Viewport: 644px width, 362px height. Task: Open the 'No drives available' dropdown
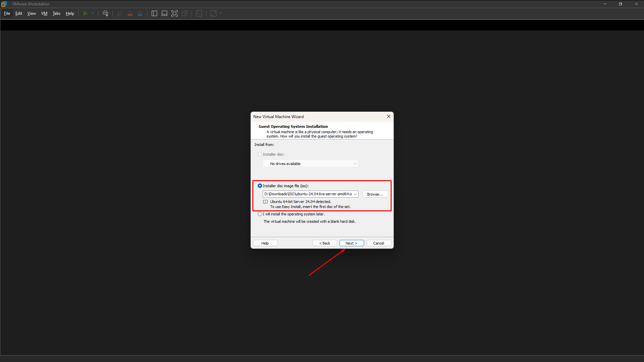[x=310, y=164]
